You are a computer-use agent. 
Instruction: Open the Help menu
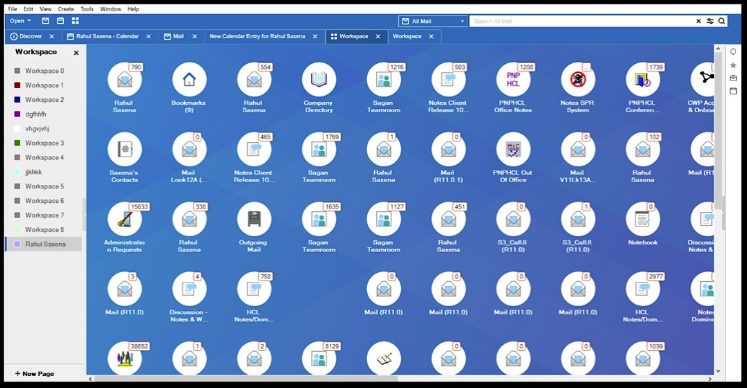click(133, 9)
